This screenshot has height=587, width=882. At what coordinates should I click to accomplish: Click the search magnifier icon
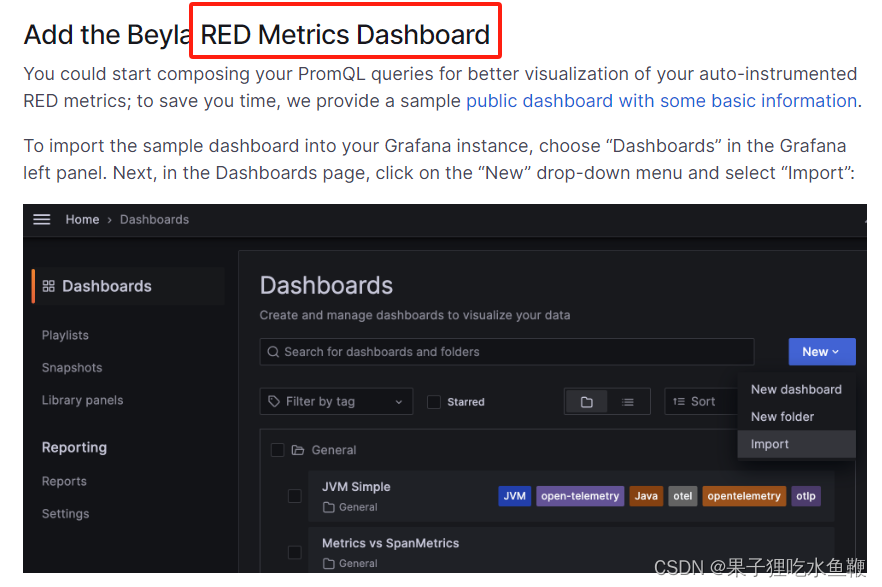[273, 352]
